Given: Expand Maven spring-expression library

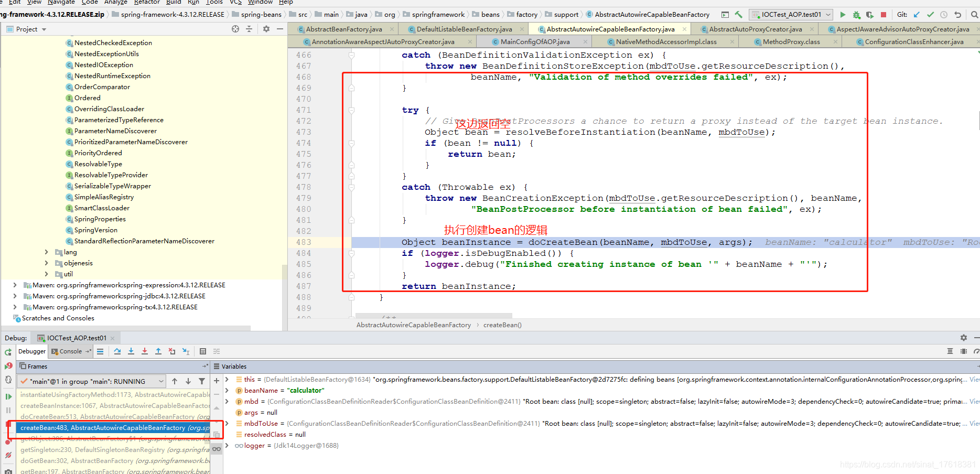Looking at the screenshot, I should coord(15,285).
